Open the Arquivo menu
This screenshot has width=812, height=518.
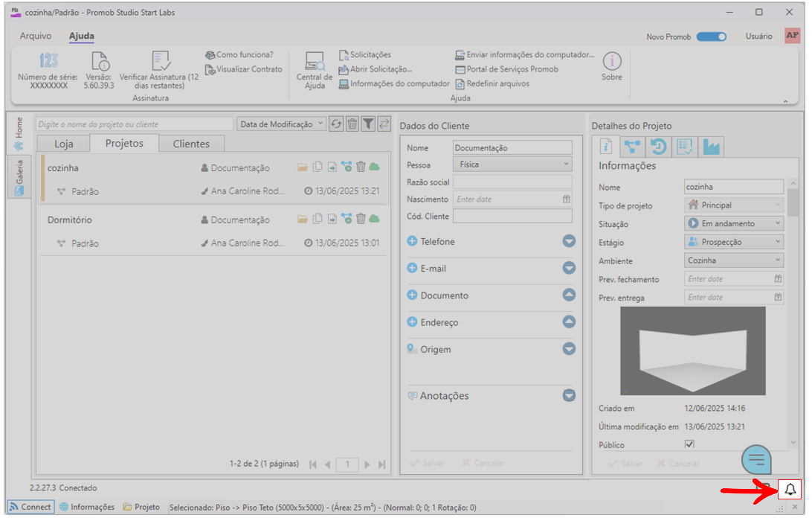coord(36,36)
